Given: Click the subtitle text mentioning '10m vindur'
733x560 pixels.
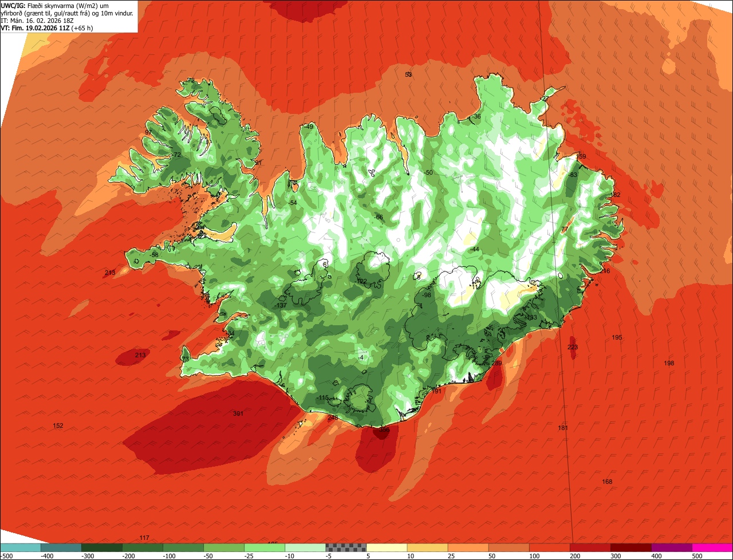Looking at the screenshot, I should [67, 13].
